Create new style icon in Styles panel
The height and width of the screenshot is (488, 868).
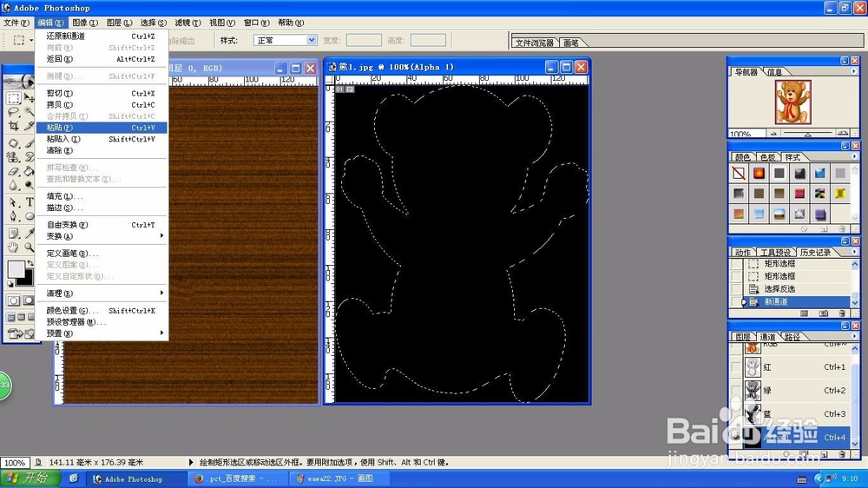(825, 228)
